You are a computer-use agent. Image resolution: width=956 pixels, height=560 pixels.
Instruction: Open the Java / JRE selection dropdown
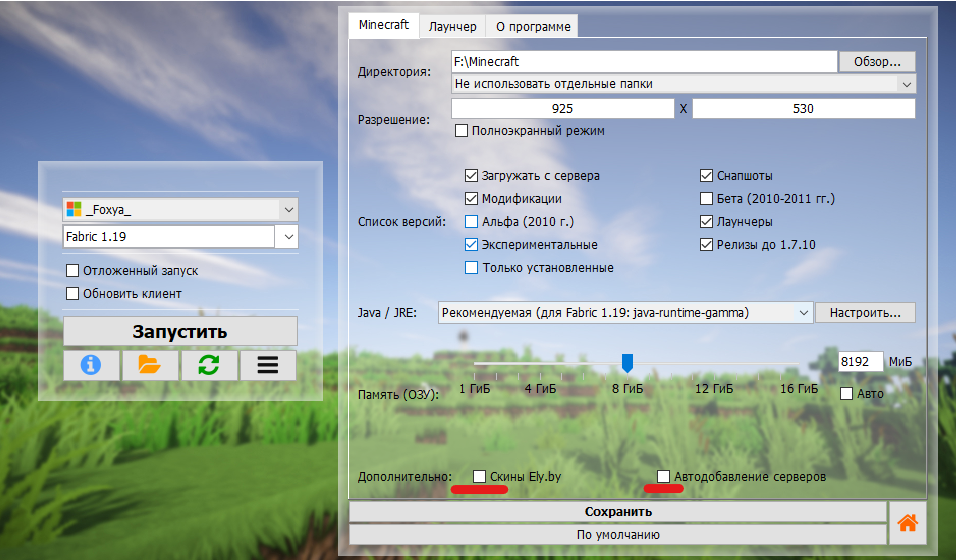click(x=803, y=313)
